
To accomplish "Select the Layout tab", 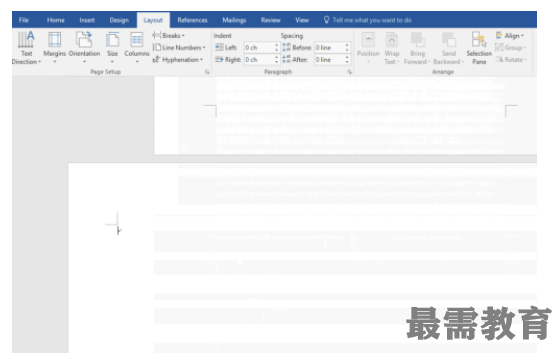I will pyautogui.click(x=153, y=20).
